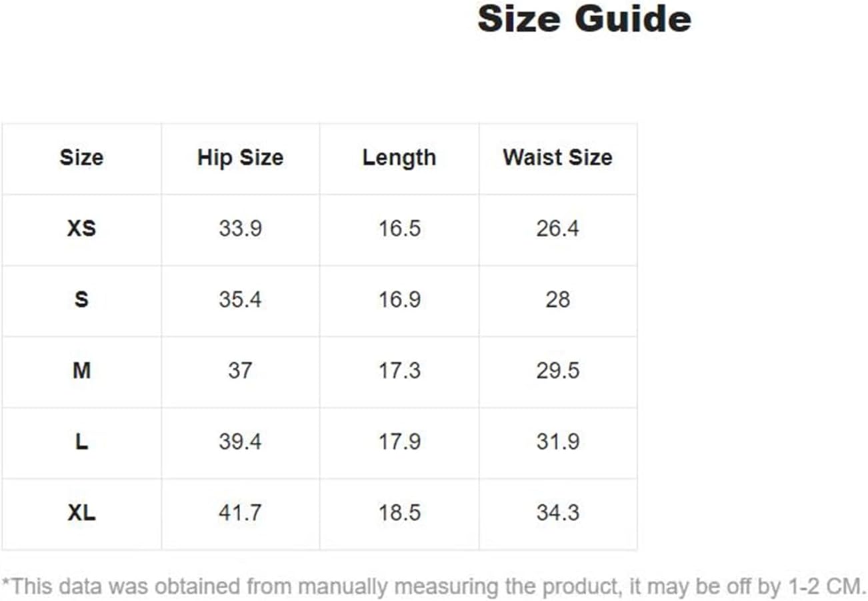Select the XL size row label
The height and width of the screenshot is (601, 868).
pyautogui.click(x=81, y=513)
